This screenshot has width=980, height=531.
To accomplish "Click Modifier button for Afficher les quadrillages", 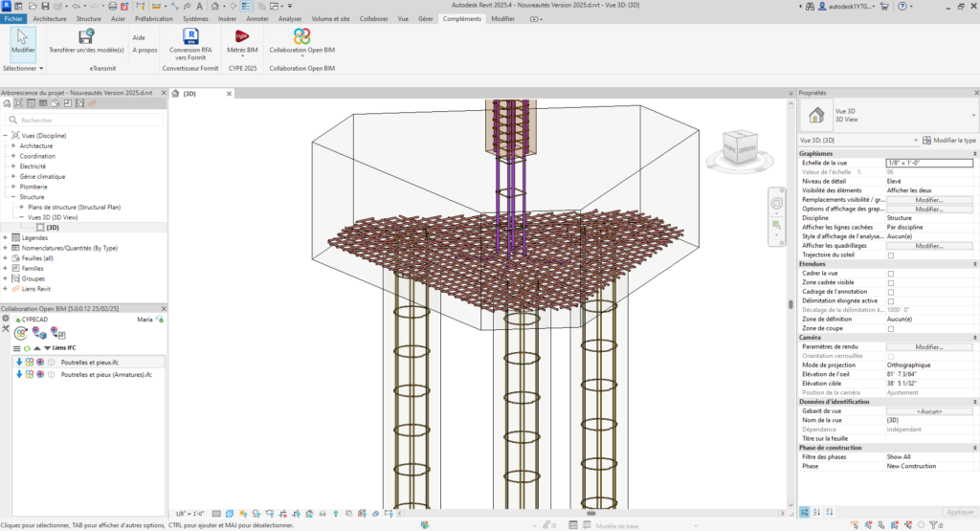I will coord(928,246).
